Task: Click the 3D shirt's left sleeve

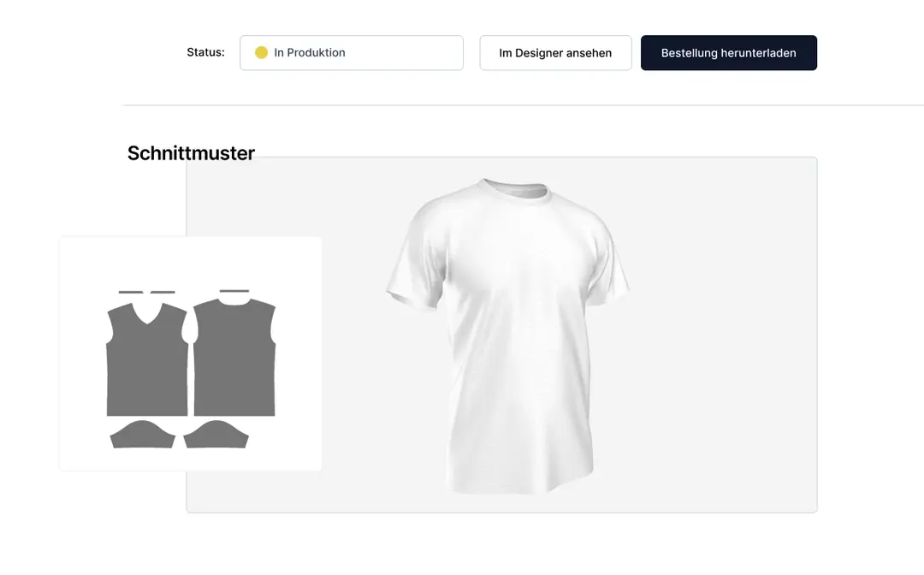Action: tap(416, 259)
